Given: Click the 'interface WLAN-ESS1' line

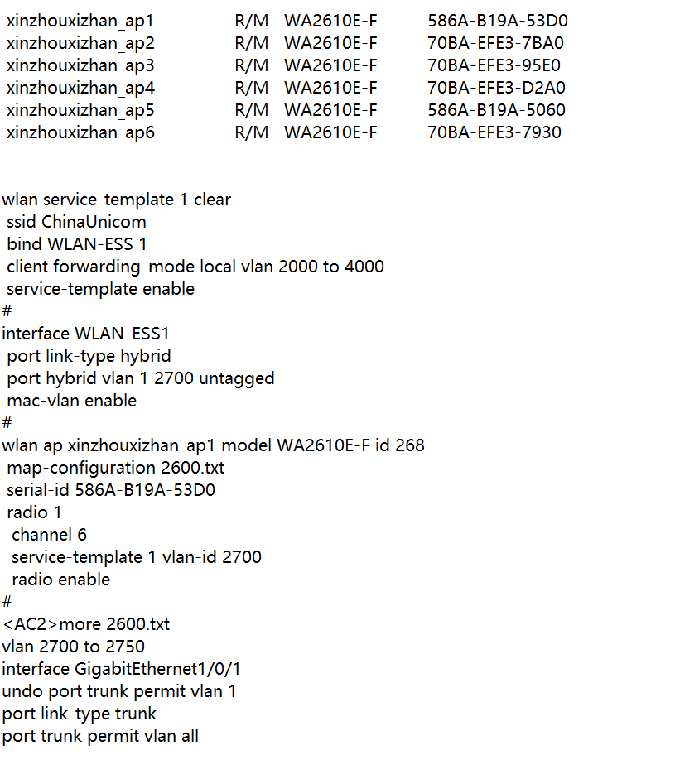Looking at the screenshot, I should tap(87, 334).
